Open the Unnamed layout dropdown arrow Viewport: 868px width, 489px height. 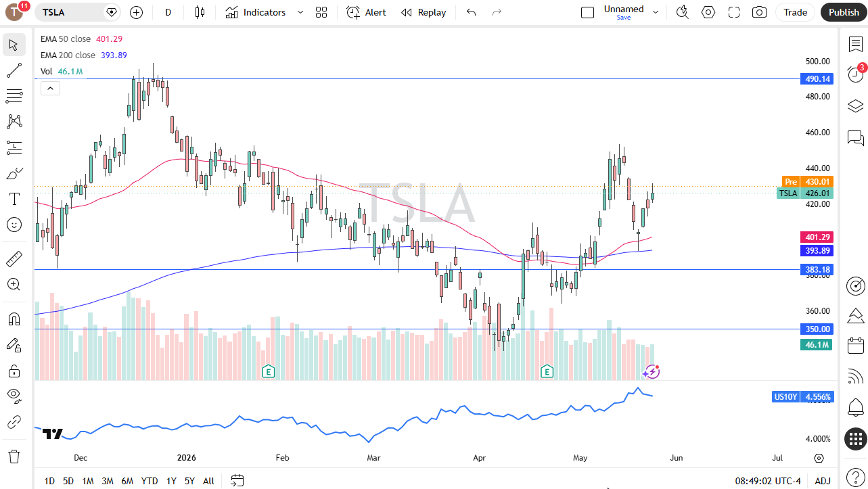655,12
